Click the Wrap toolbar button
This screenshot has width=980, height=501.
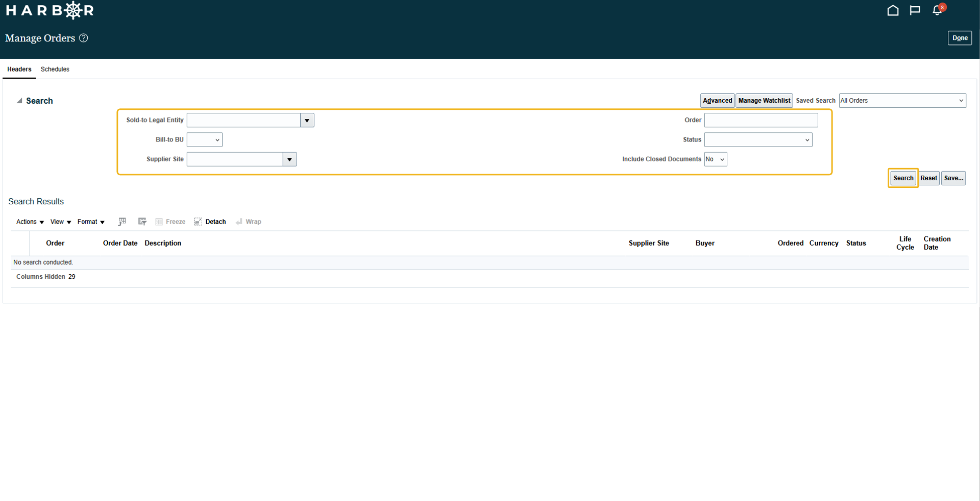pos(249,222)
